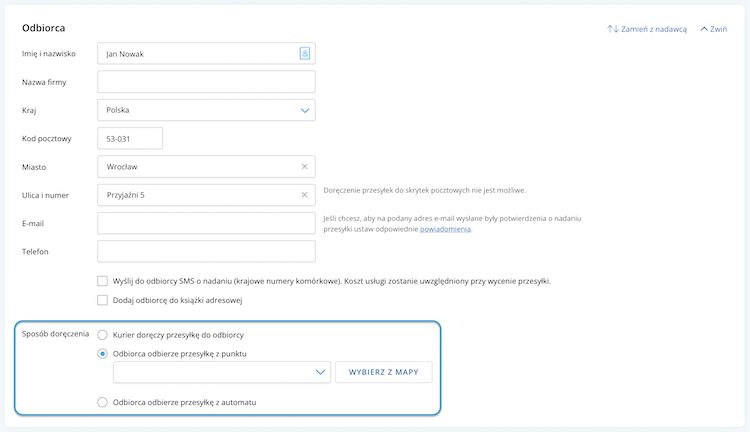Enable SMS notification to recipient checkbox
Viewport: 750px width, 432px height.
[x=102, y=281]
